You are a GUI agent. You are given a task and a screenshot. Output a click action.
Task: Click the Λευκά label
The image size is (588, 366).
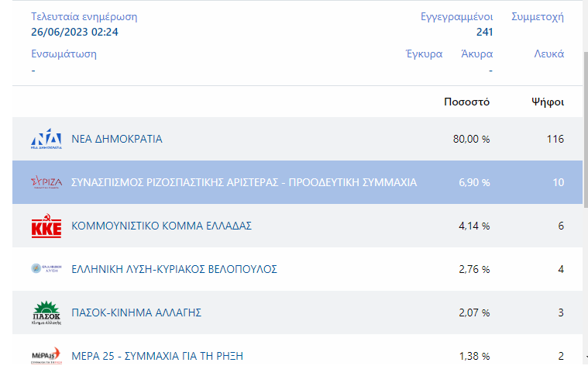549,54
